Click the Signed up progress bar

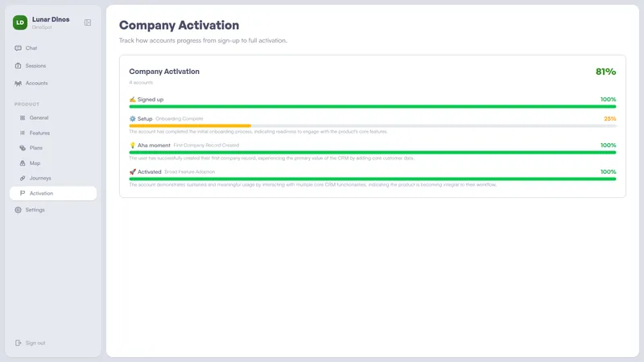[373, 107]
